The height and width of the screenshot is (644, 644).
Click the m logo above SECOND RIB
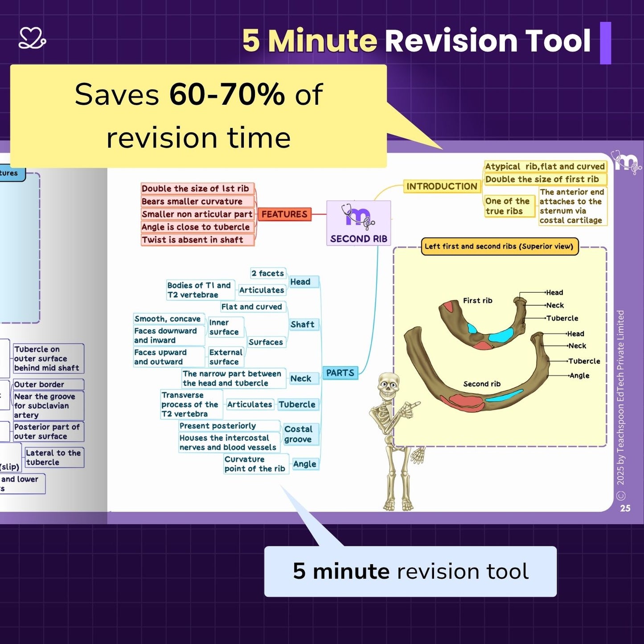358,216
